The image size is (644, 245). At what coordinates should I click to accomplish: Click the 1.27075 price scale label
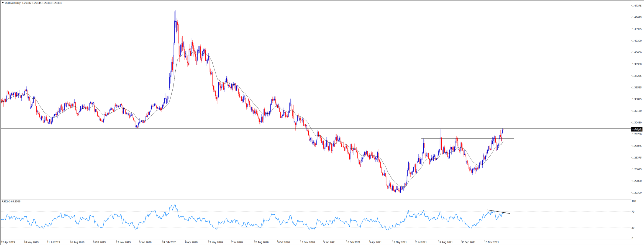[637, 146]
